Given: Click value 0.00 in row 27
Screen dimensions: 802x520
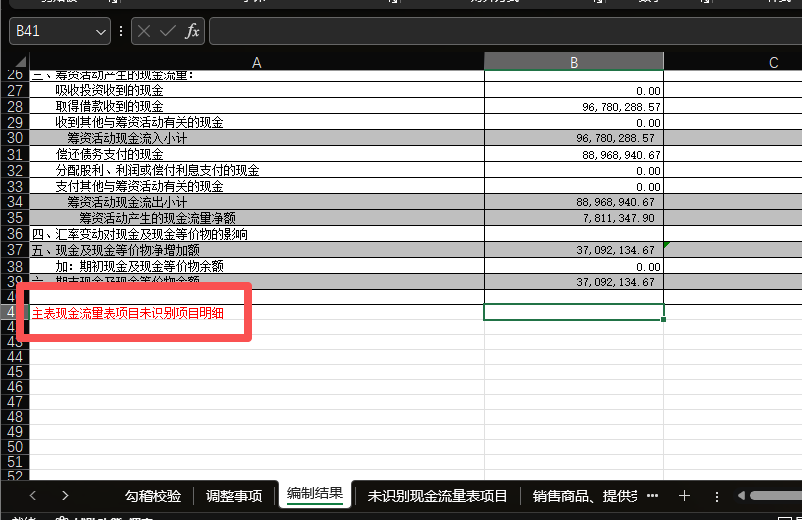Looking at the screenshot, I should pos(648,91).
